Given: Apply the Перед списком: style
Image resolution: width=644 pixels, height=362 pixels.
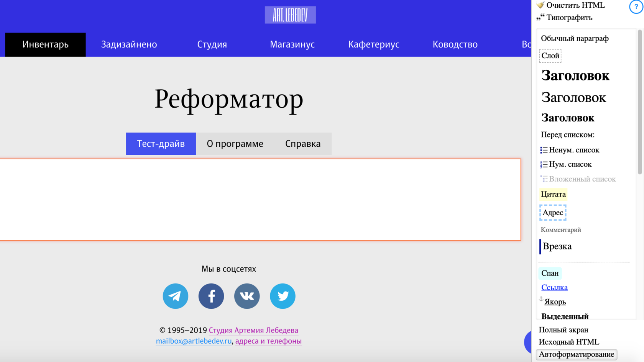Looking at the screenshot, I should (567, 135).
